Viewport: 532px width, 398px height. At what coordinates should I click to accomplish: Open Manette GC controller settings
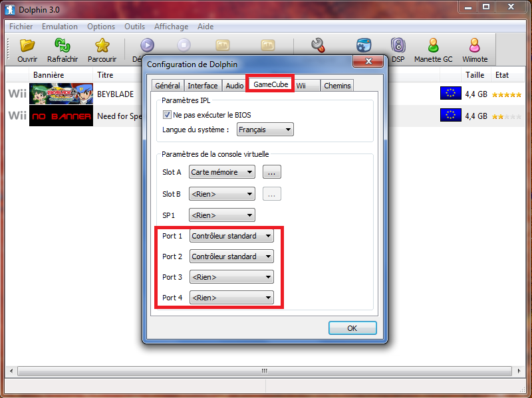(x=434, y=45)
